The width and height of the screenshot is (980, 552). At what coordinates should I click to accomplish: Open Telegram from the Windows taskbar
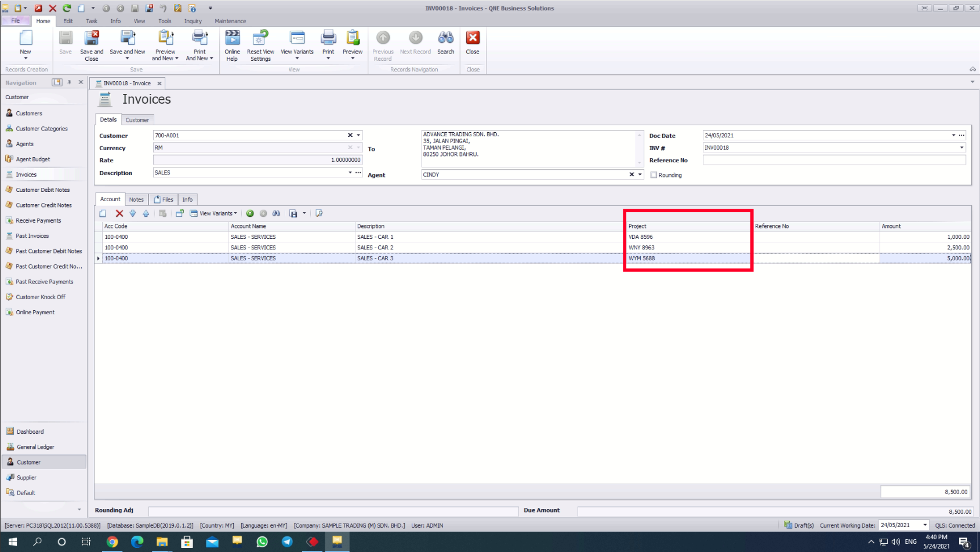[x=287, y=542]
